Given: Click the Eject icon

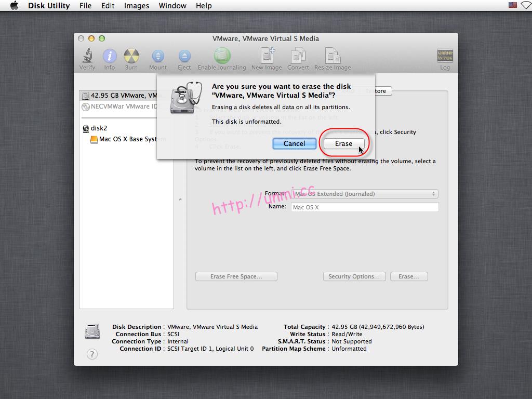Looking at the screenshot, I should coord(184,57).
